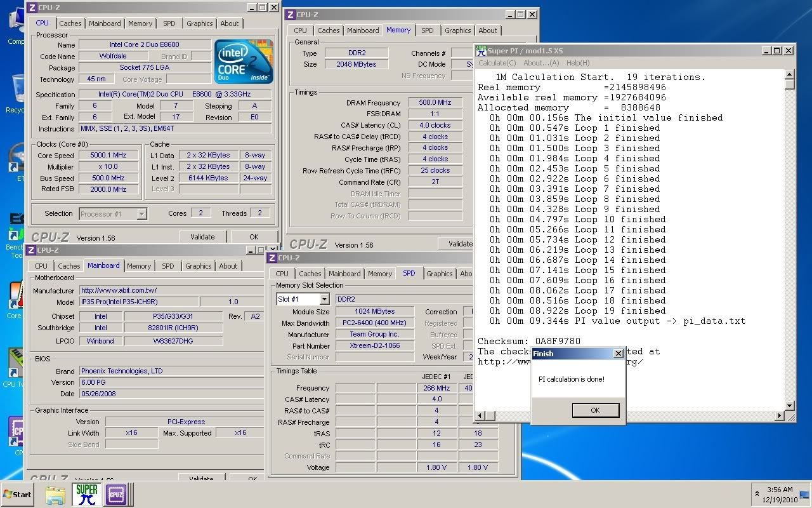Open the Calculate(C) menu in Super PI
Screen dimensions: 812x508
pos(497,63)
